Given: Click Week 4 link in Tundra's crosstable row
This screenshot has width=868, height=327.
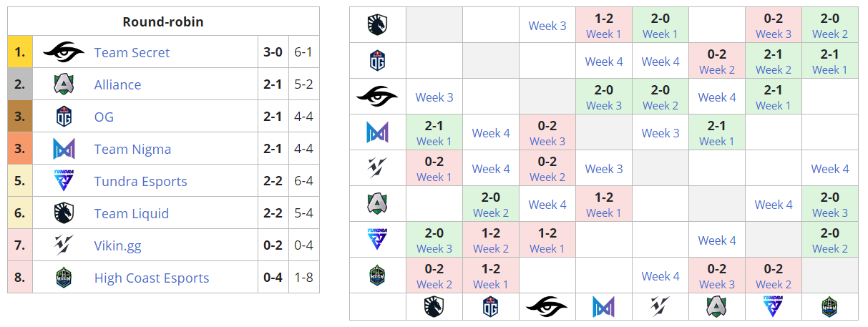Looking at the screenshot, I should pos(717,240).
